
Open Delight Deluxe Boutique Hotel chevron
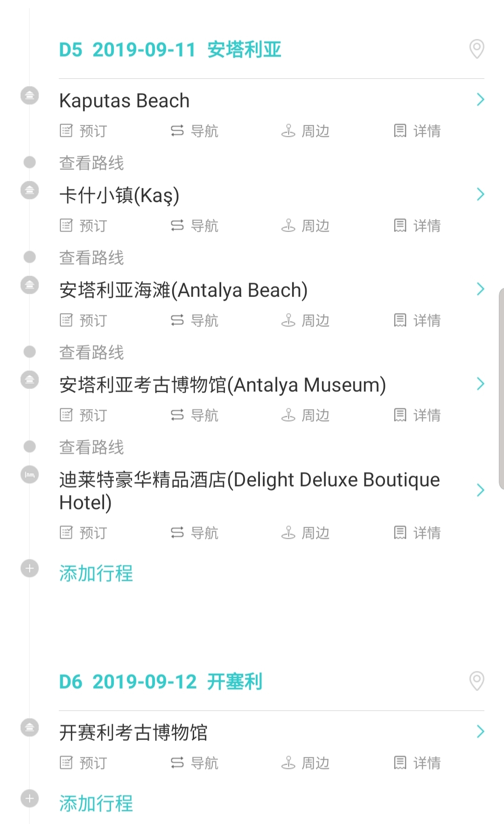coord(480,490)
